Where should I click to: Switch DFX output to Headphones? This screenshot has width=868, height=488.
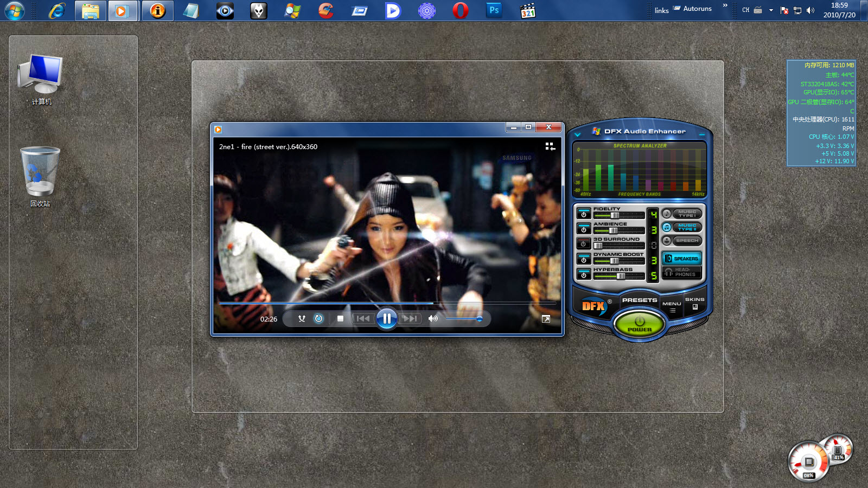[682, 272]
